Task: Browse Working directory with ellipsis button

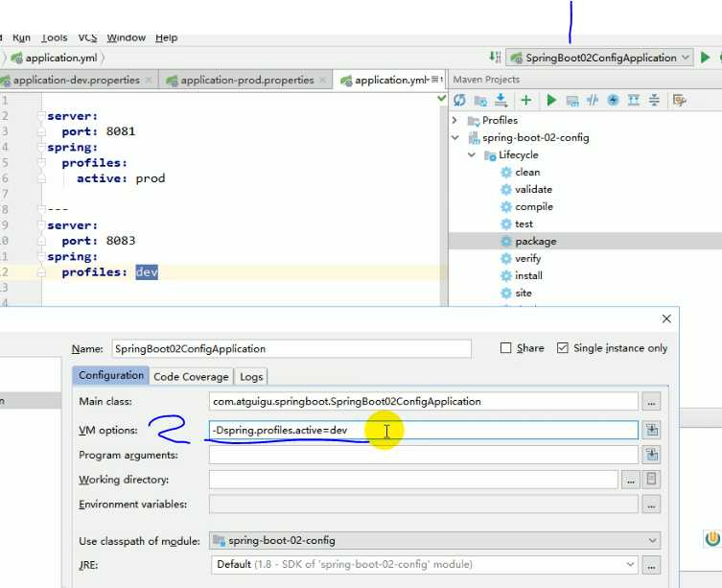Action: point(630,480)
